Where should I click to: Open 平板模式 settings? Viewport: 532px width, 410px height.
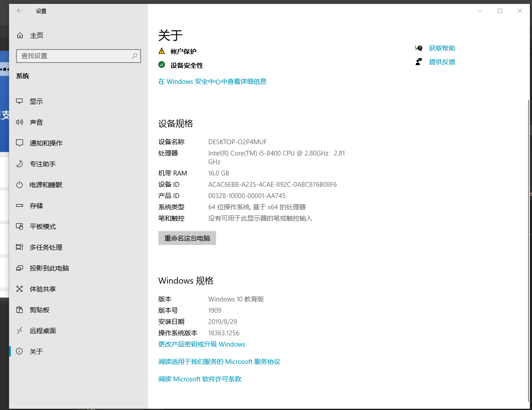tap(78, 226)
